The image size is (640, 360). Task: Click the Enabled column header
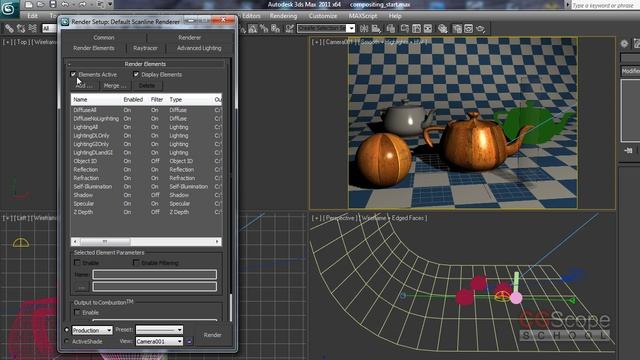point(133,100)
